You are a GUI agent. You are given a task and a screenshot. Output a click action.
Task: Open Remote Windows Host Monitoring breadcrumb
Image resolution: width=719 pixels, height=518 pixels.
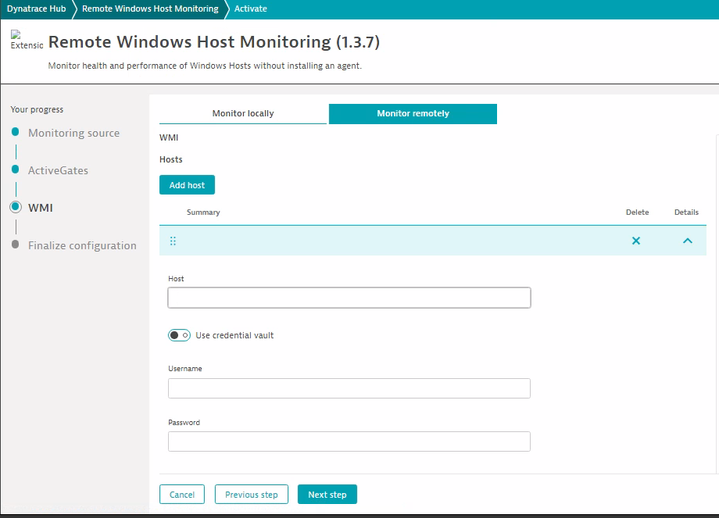tap(150, 8)
